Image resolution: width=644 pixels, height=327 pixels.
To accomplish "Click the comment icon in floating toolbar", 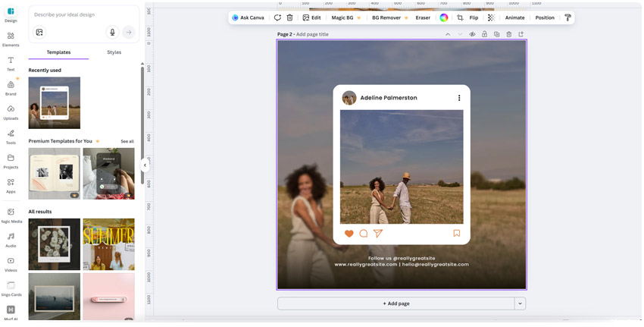I will (x=277, y=17).
